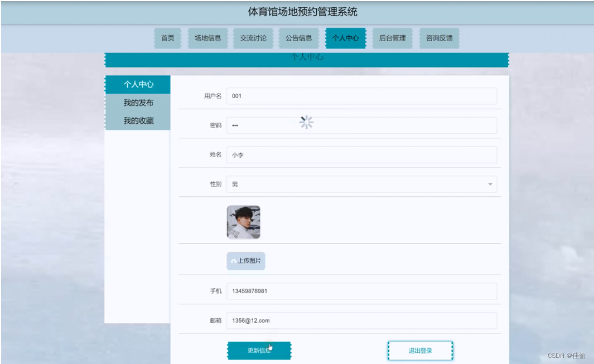This screenshot has width=594, height=364.
Task: Open the 交流讨论 tab
Action: (253, 38)
